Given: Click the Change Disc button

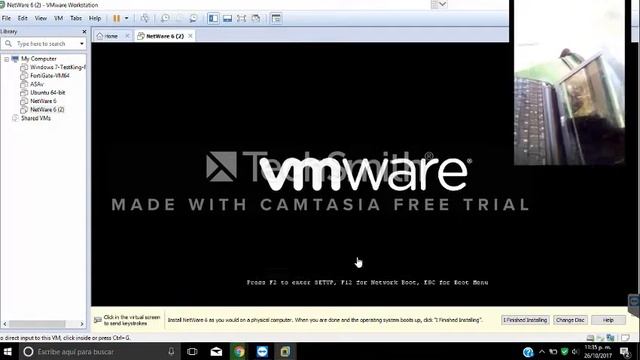Looking at the screenshot, I should coord(570,320).
